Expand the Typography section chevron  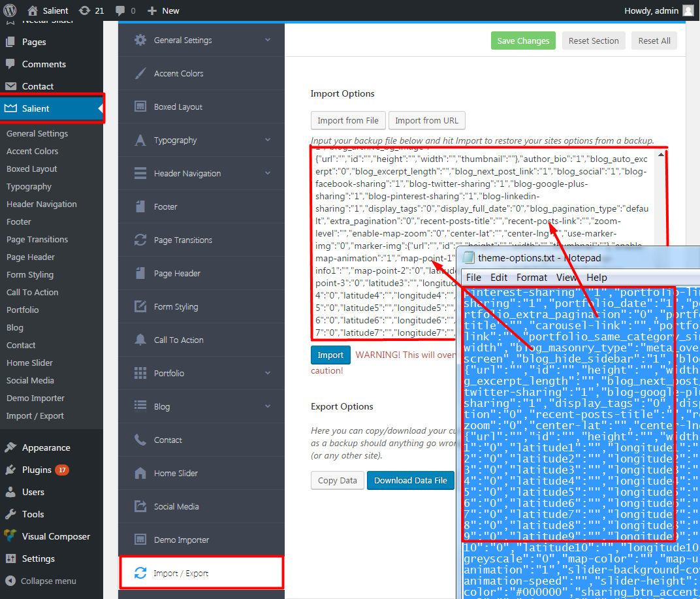[x=268, y=140]
